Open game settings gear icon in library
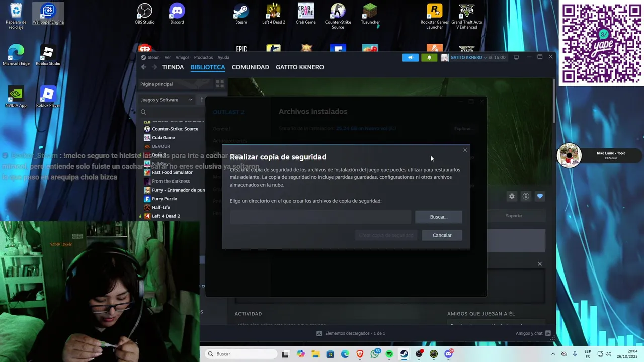 point(512,196)
